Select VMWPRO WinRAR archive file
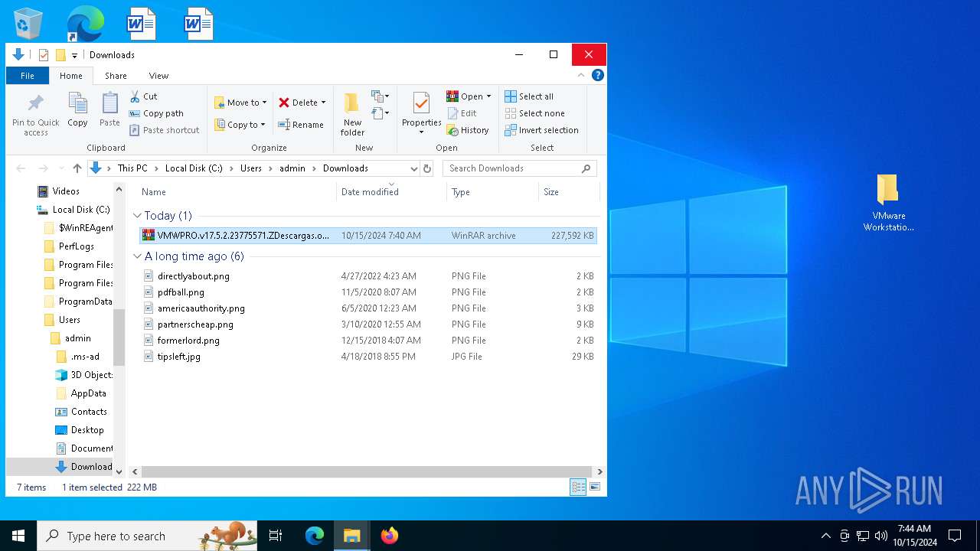Image resolution: width=980 pixels, height=551 pixels. click(x=368, y=236)
